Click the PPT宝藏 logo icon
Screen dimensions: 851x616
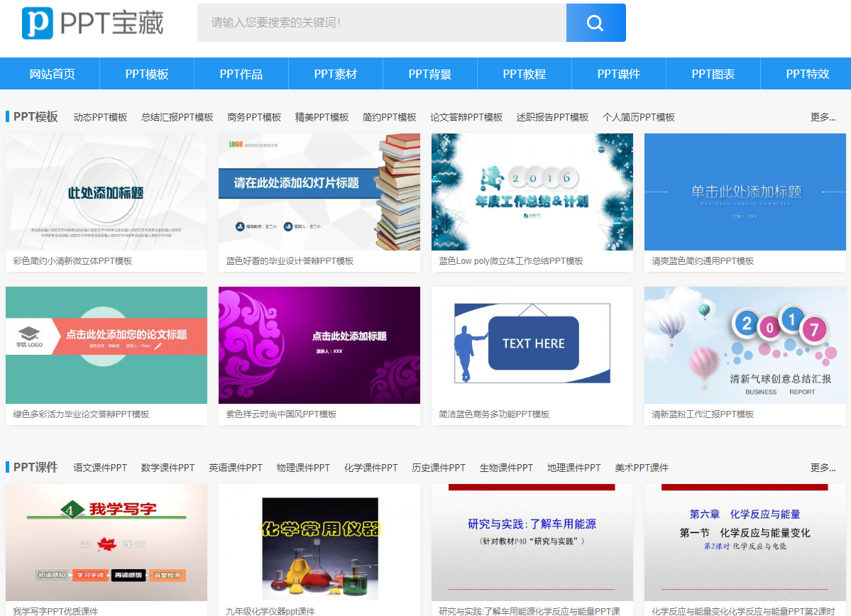37,23
